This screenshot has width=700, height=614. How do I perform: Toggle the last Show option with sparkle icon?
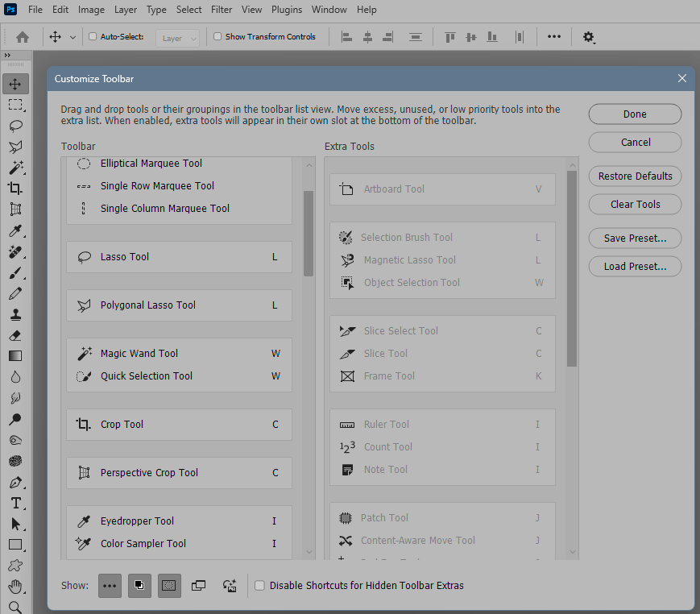tap(230, 586)
